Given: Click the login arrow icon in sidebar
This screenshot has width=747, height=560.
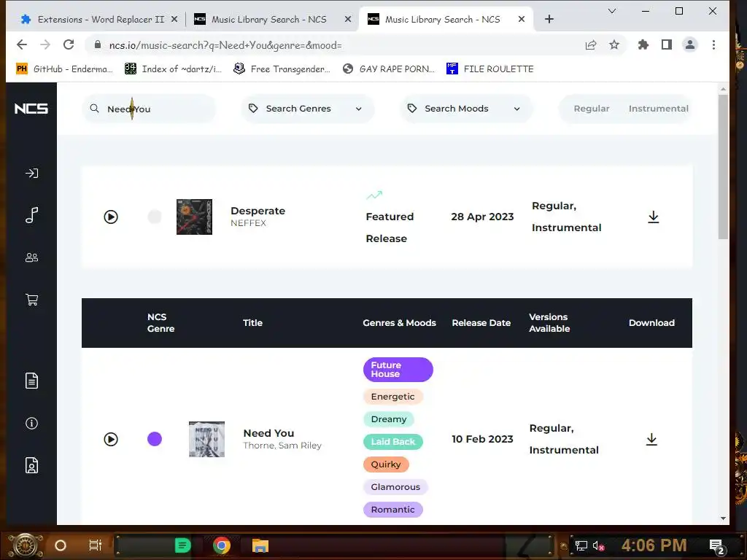Looking at the screenshot, I should (31, 174).
